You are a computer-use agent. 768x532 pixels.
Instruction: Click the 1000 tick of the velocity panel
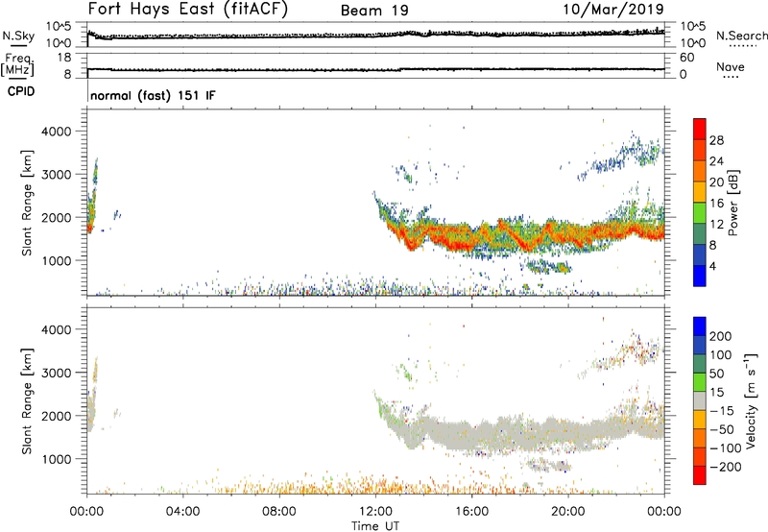point(57,459)
